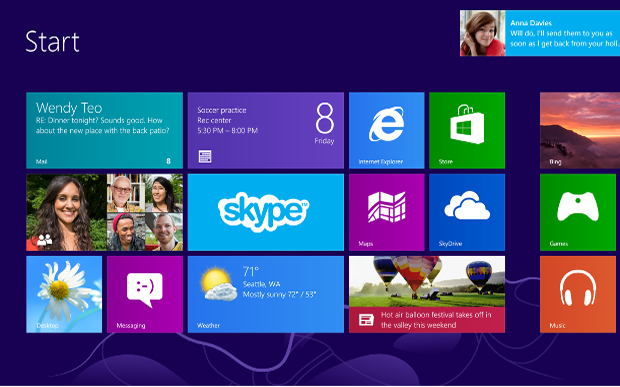The height and width of the screenshot is (387, 620).
Task: Open the Maps tile
Action: [386, 212]
